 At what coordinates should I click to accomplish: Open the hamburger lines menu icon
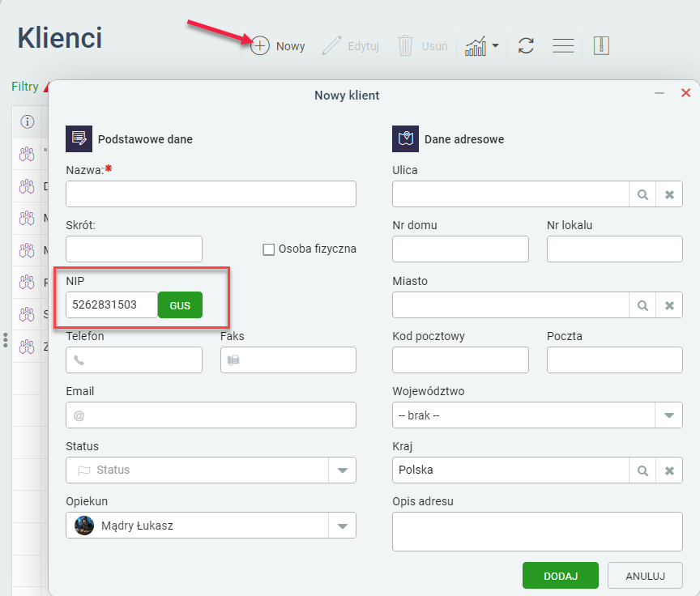[x=563, y=45]
